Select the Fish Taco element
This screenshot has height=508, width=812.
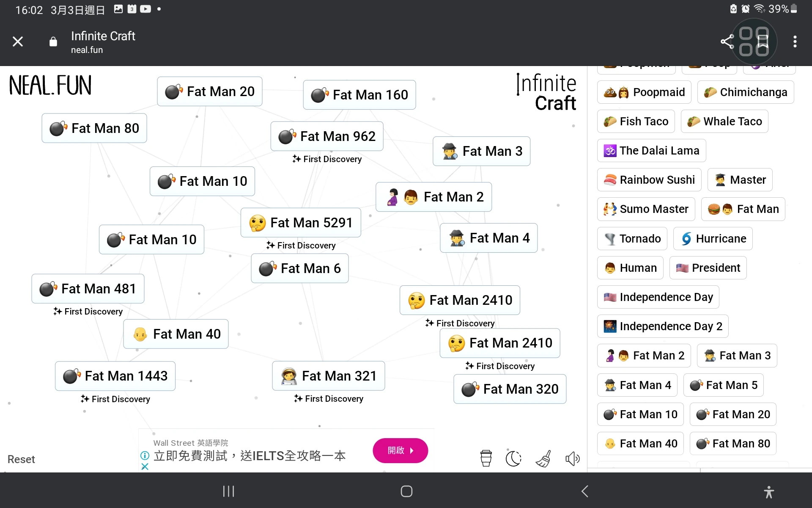(x=636, y=121)
